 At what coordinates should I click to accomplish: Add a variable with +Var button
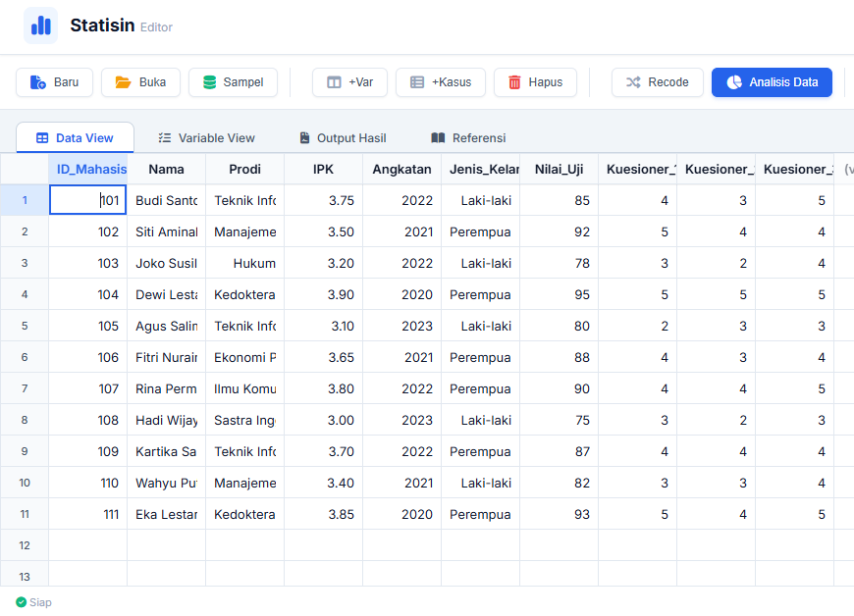tap(349, 82)
